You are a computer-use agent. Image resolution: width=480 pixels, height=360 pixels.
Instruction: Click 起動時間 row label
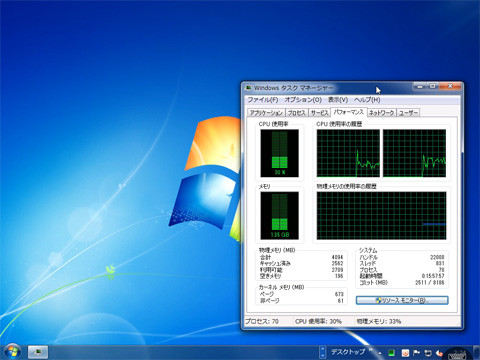[371, 276]
